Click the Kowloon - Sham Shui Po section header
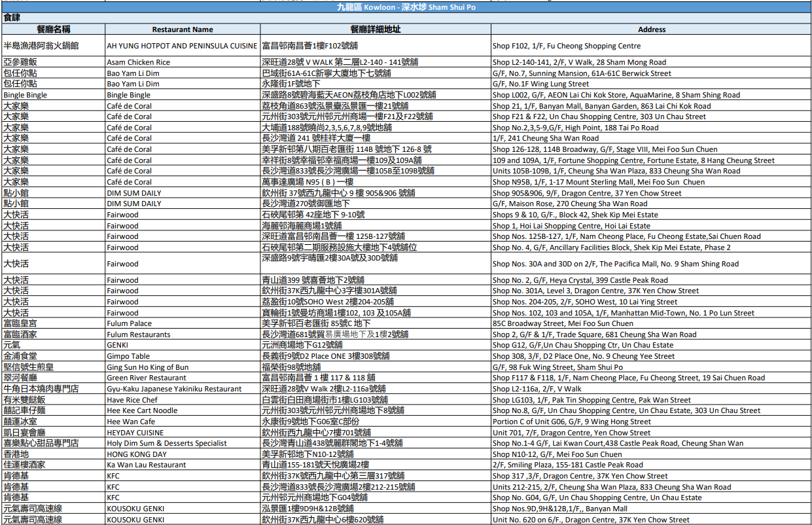 (406, 7)
